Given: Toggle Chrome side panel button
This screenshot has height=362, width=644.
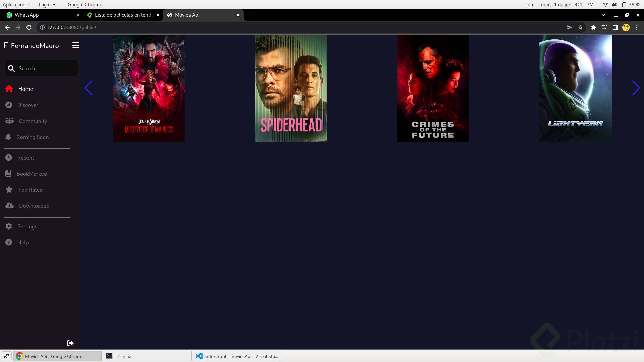Looking at the screenshot, I should click(x=615, y=27).
